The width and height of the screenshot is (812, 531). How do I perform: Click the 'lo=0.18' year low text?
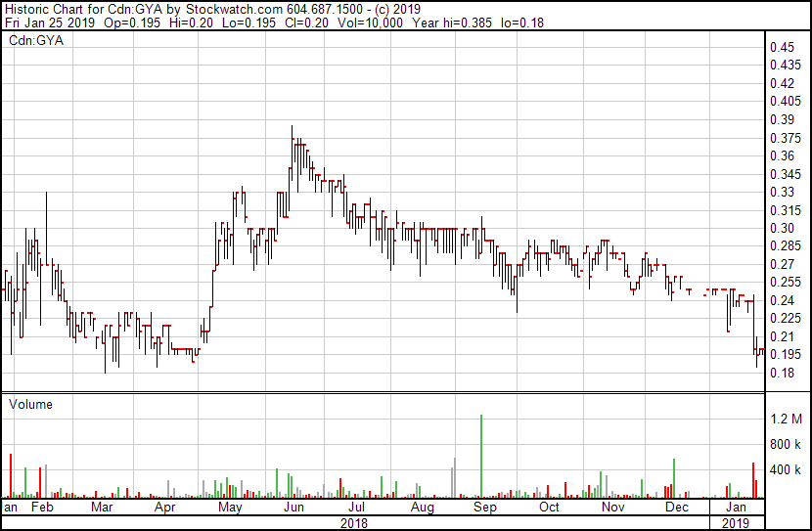[522, 22]
